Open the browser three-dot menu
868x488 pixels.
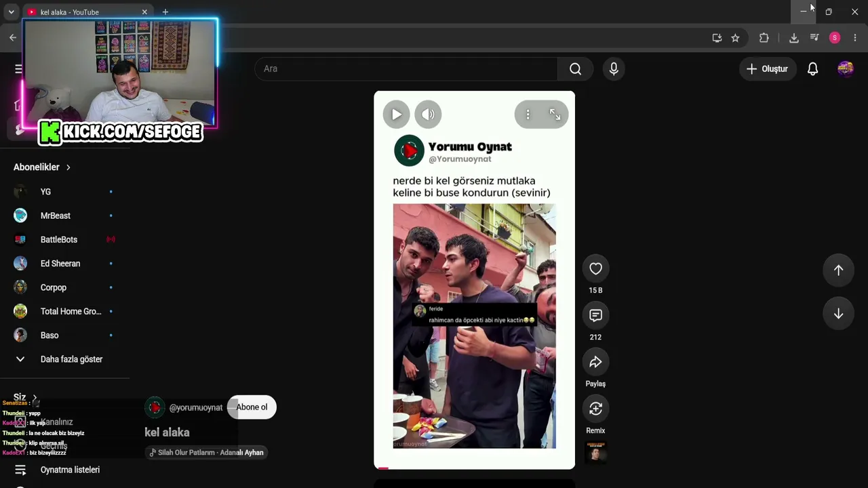854,38
